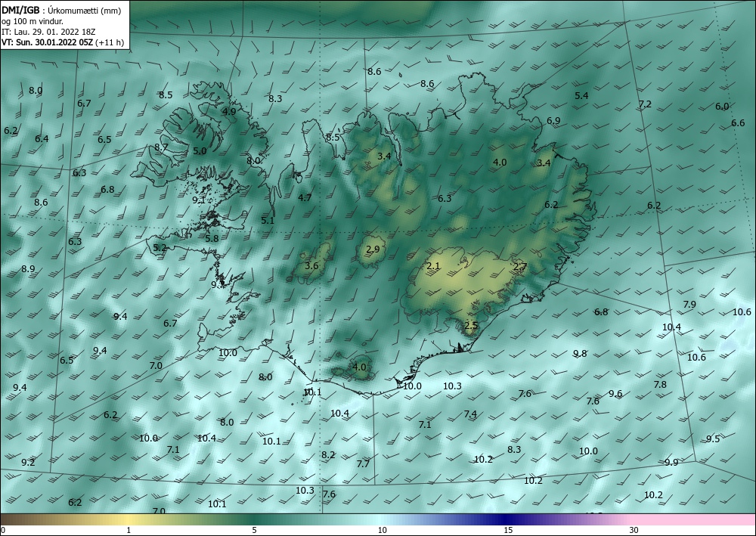This screenshot has height=536, width=756.
Task: Click the 5.1 value on the map
Action: tap(268, 221)
